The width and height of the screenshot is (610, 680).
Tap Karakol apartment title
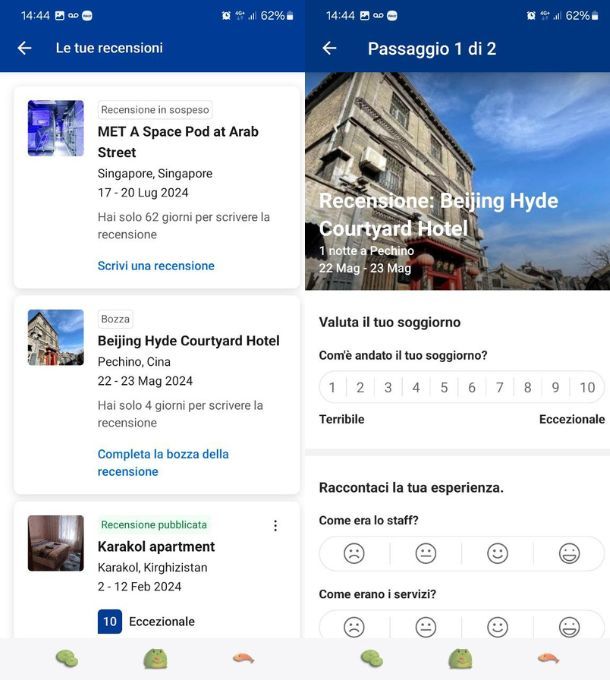tap(156, 546)
